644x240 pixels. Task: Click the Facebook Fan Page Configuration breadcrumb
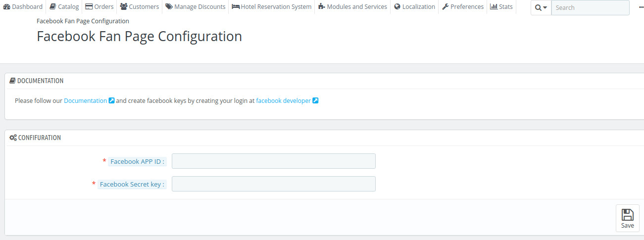(x=83, y=21)
